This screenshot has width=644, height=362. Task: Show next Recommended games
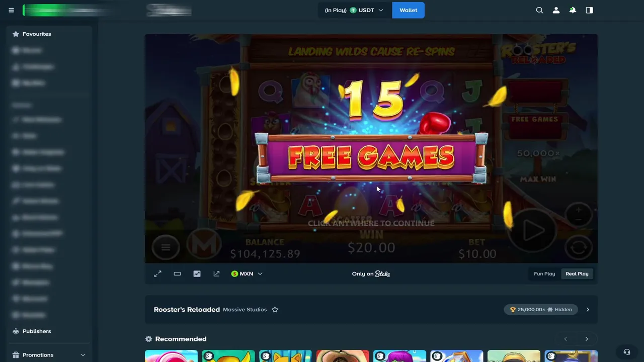coord(587,339)
